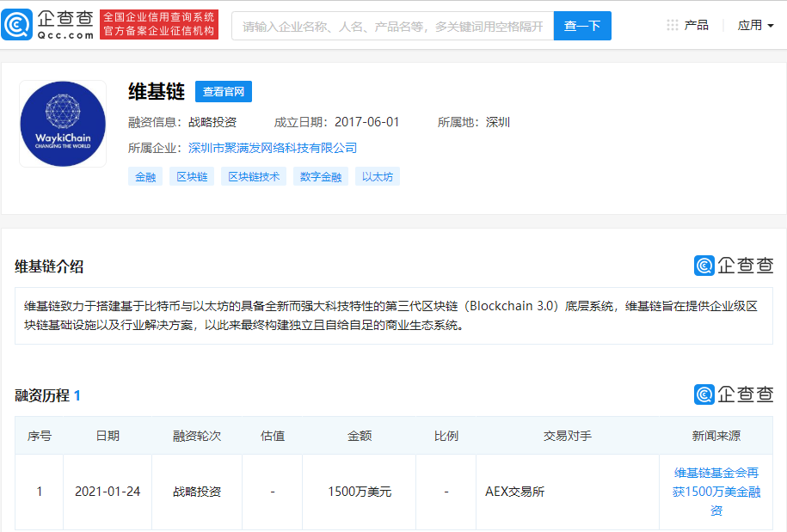Click the 企查查 watermark icon beside 融资历程
This screenshot has width=787, height=532.
[705, 393]
